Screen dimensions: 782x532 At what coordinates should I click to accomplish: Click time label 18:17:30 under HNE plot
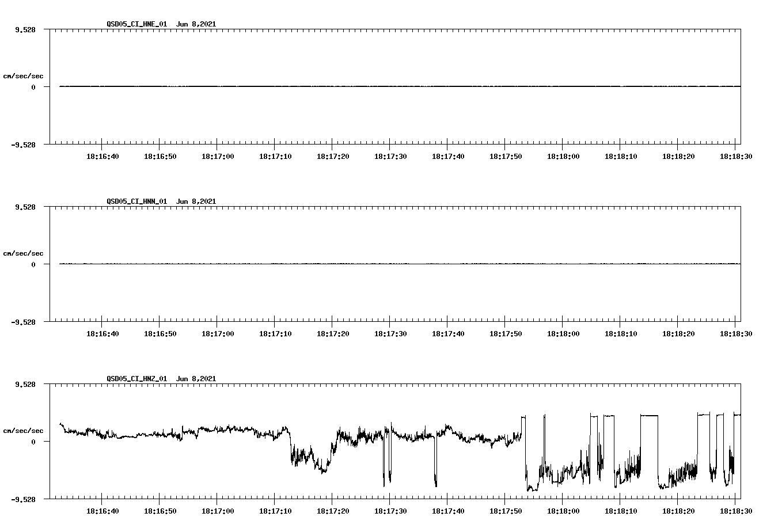tap(390, 157)
